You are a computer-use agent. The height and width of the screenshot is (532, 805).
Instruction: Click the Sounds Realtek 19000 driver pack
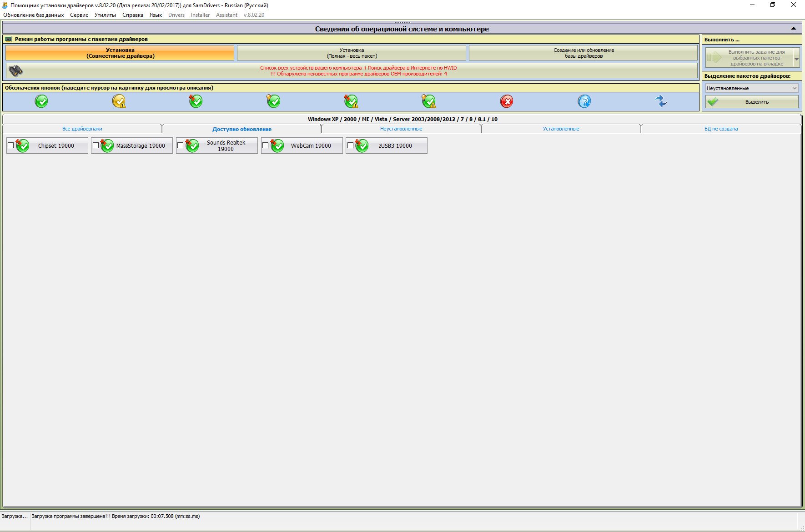click(x=225, y=146)
